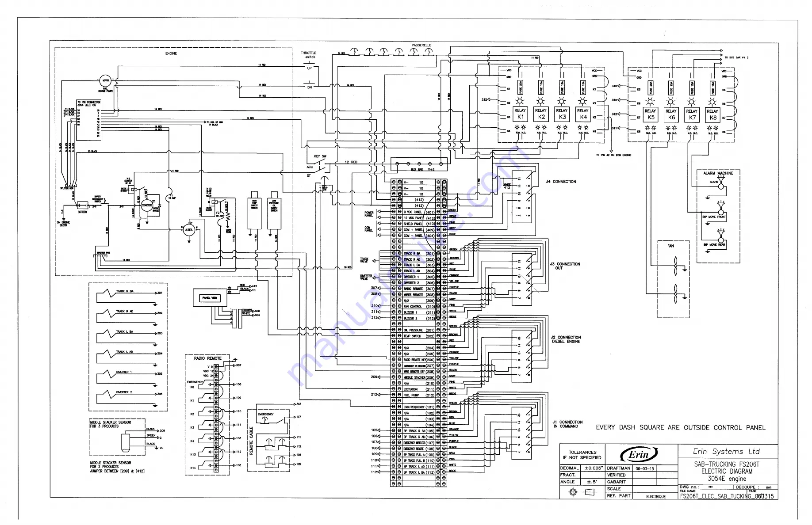Click the 'RADIO REMOTE' box heading
Image resolution: width=812 pixels, height=525 pixels.
[208, 358]
